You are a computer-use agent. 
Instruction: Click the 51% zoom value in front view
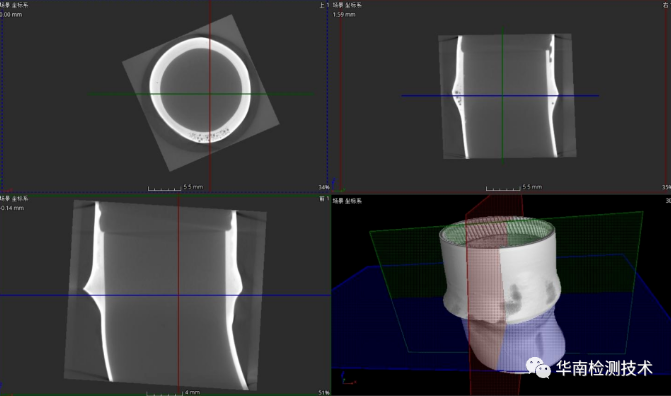pos(324,393)
